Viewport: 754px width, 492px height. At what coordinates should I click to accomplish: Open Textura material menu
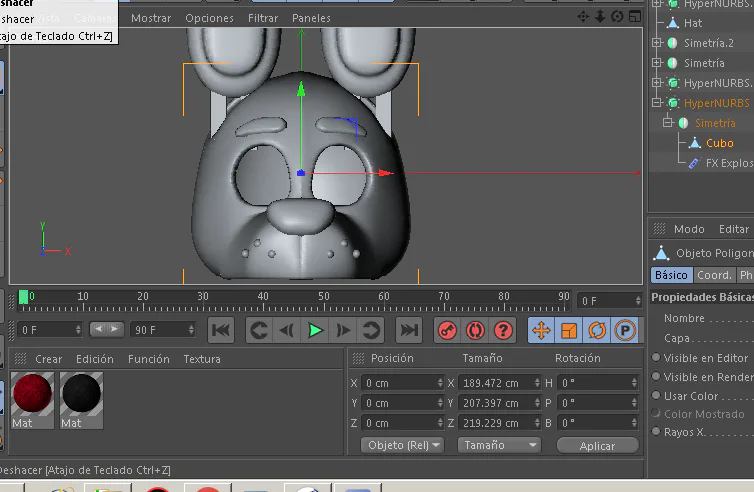point(202,359)
